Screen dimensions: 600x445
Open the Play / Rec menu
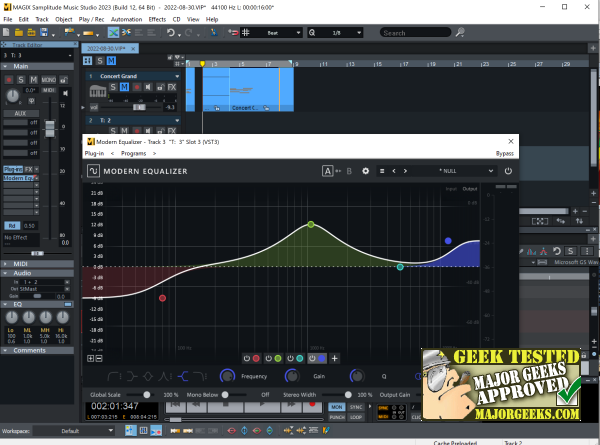click(x=91, y=19)
